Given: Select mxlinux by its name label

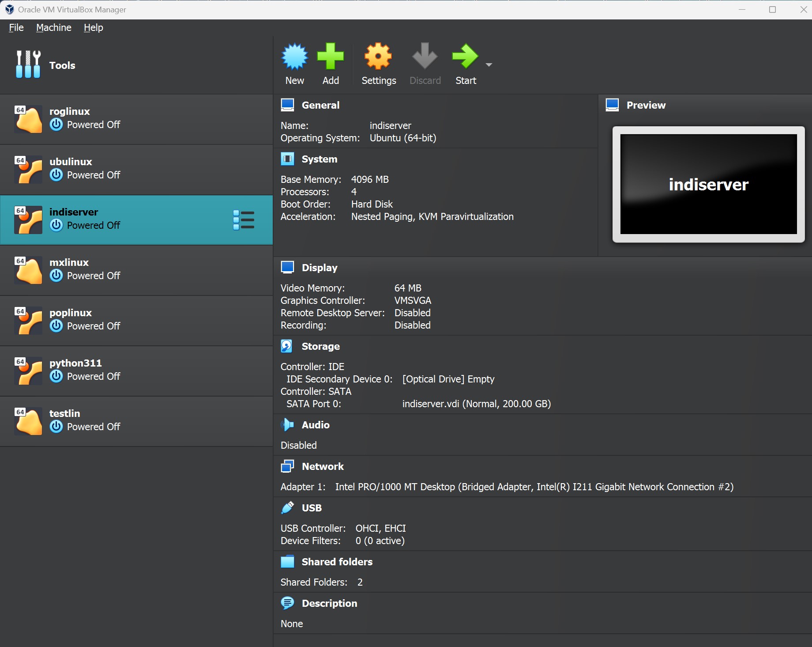Looking at the screenshot, I should point(69,262).
